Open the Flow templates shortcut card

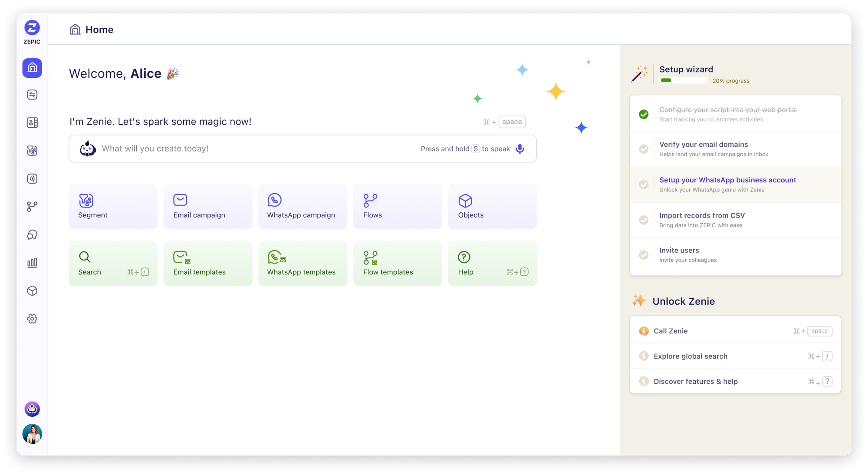(x=398, y=263)
